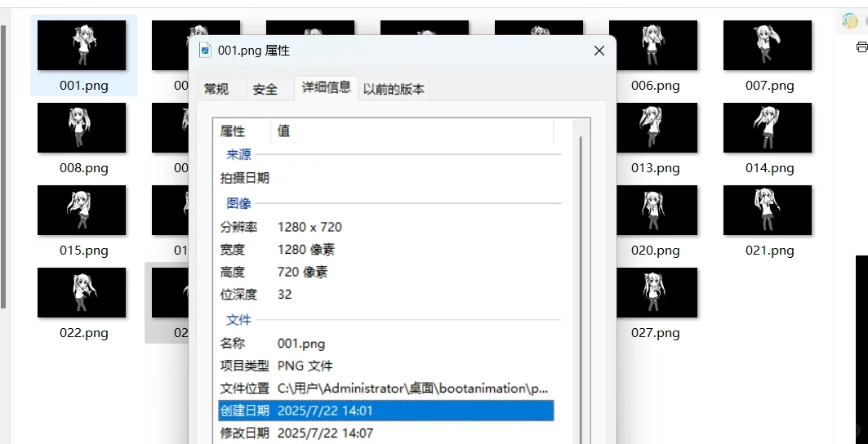Select the 高度 720 像素 row
Screen dimensions: 868x444
386,273
